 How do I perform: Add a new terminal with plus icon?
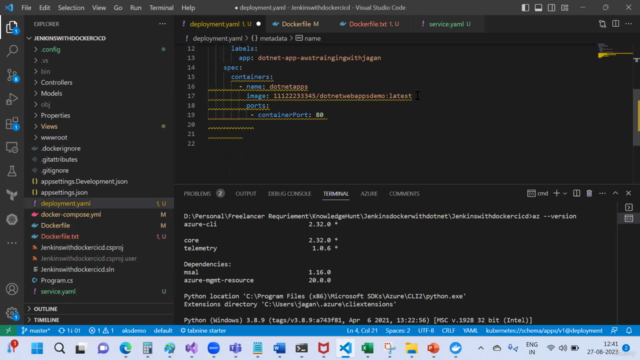pyautogui.click(x=556, y=193)
